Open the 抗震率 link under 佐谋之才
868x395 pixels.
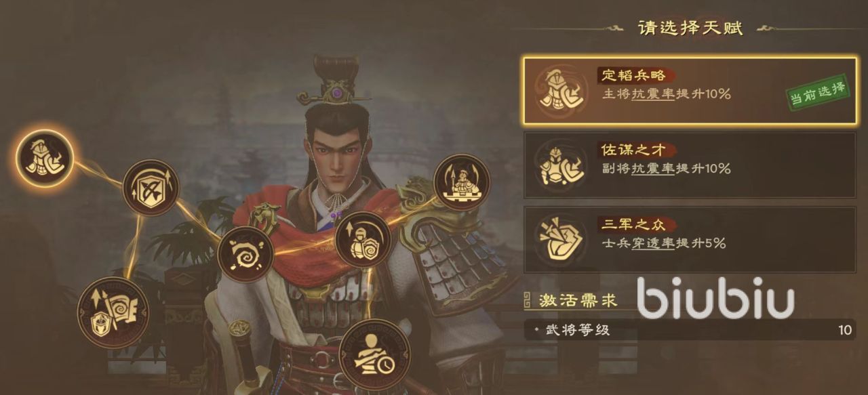[x=653, y=169]
